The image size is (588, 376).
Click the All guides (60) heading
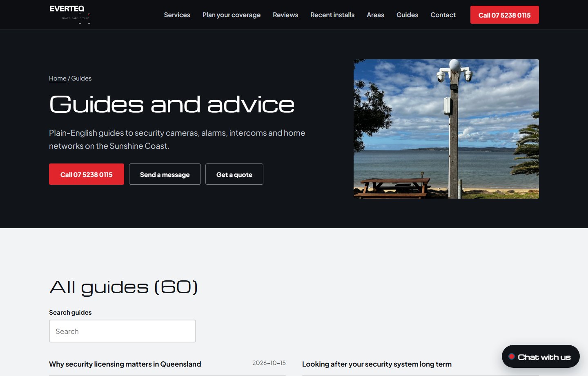point(124,287)
